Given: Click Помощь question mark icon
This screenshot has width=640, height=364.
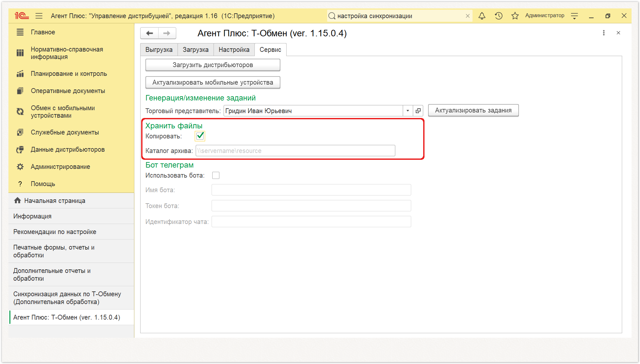Looking at the screenshot, I should (x=20, y=184).
